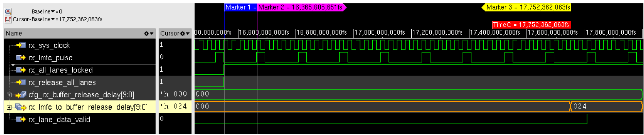Click the Cursor-Baseline = 17,752,362,063fs readout
The image size is (644, 135).
coord(58,19)
